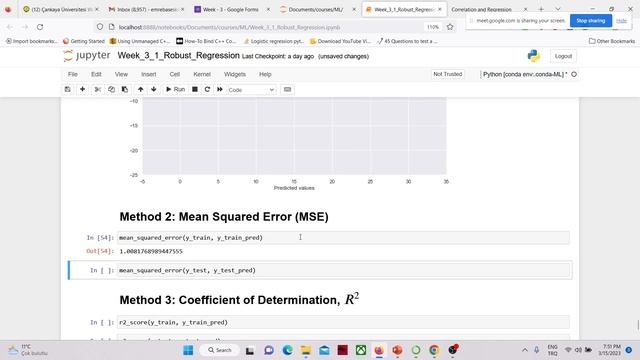The height and width of the screenshot is (360, 640).
Task: Restart kernel and run all cells icon
Action: click(x=220, y=89)
